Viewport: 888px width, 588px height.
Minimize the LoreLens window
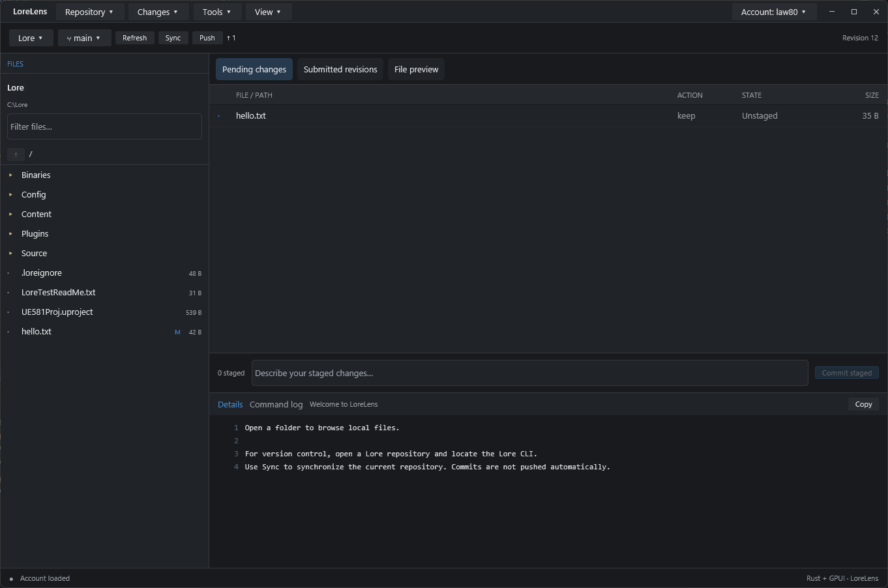[832, 12]
